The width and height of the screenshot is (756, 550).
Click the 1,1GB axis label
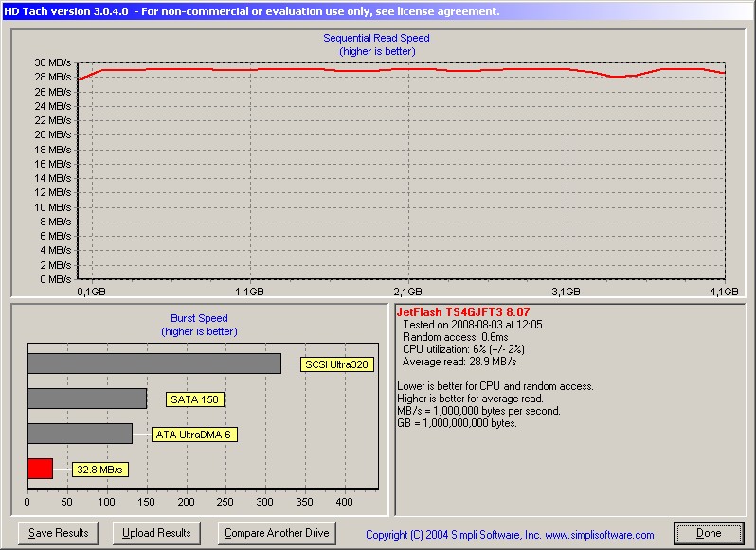pyautogui.click(x=249, y=292)
